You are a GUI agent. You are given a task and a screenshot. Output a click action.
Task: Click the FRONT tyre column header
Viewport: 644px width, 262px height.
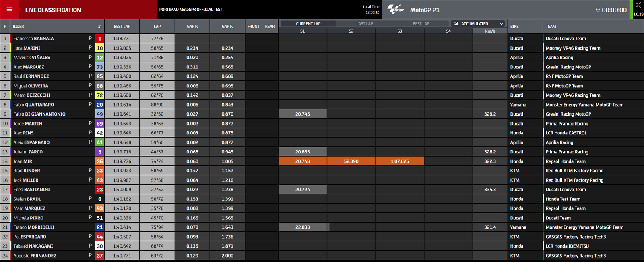tap(254, 27)
